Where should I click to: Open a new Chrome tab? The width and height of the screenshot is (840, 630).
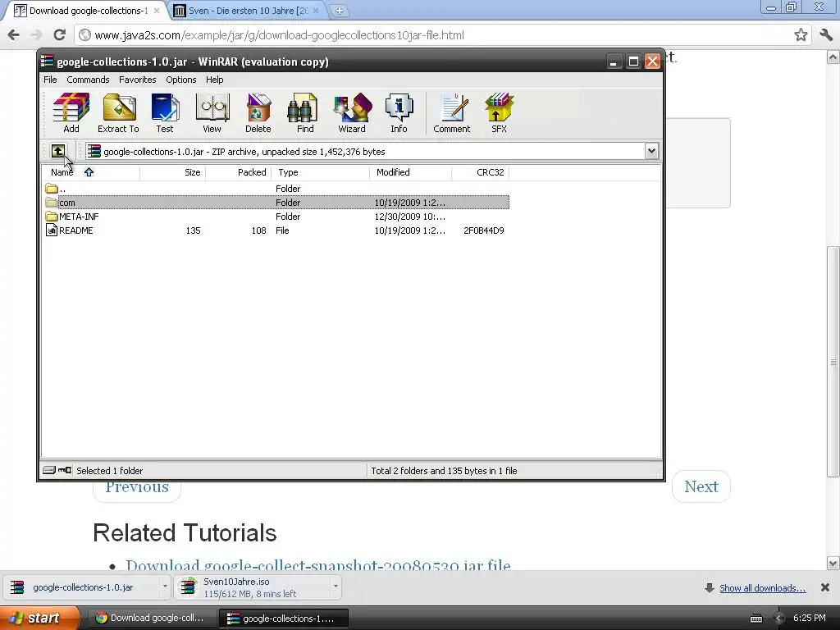click(339, 10)
